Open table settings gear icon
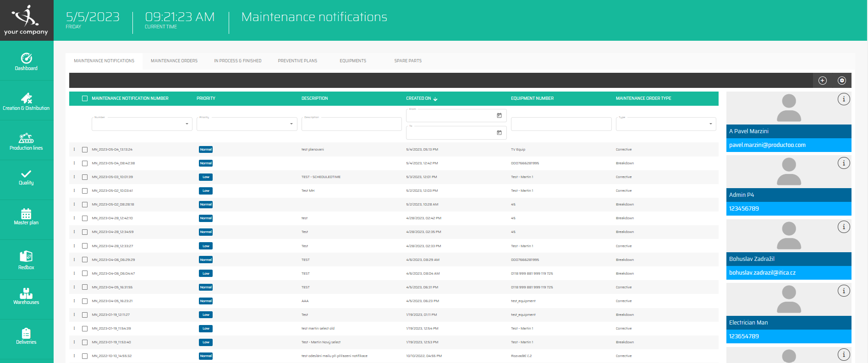 click(x=842, y=81)
